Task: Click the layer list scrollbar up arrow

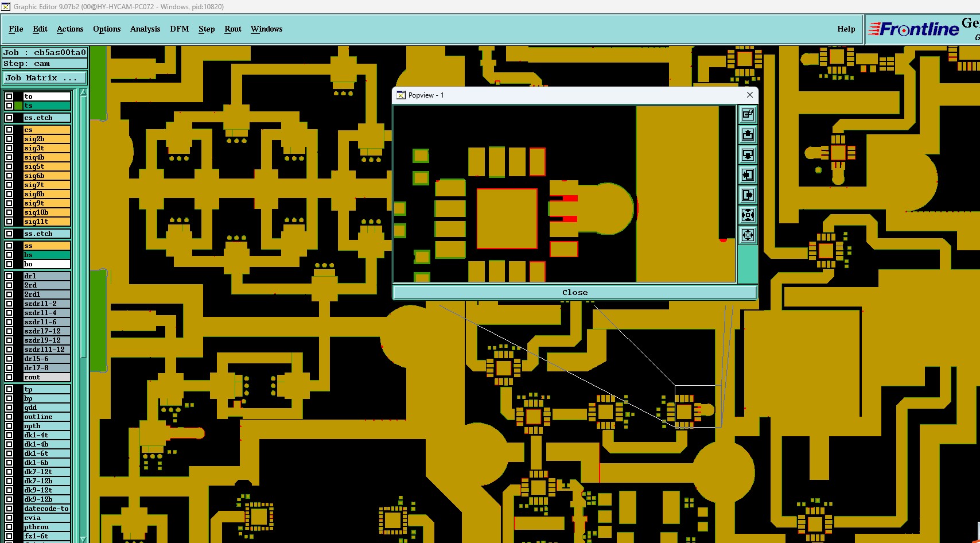Action: (84, 92)
